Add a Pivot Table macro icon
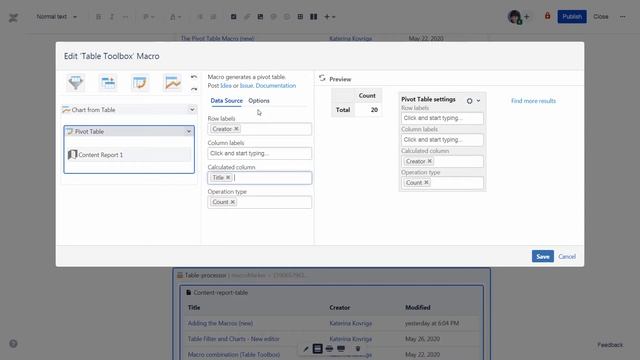Screen dimensions: 640x360 click(x=140, y=82)
